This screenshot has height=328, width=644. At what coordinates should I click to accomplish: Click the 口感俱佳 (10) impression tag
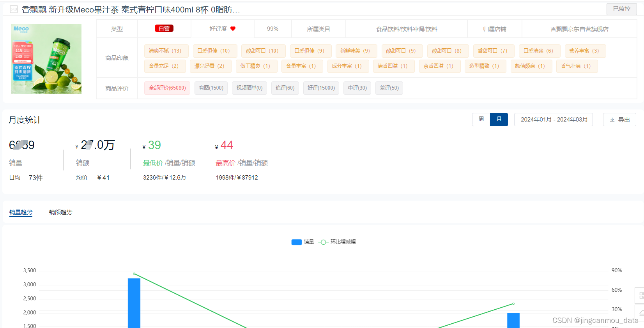[x=215, y=51]
